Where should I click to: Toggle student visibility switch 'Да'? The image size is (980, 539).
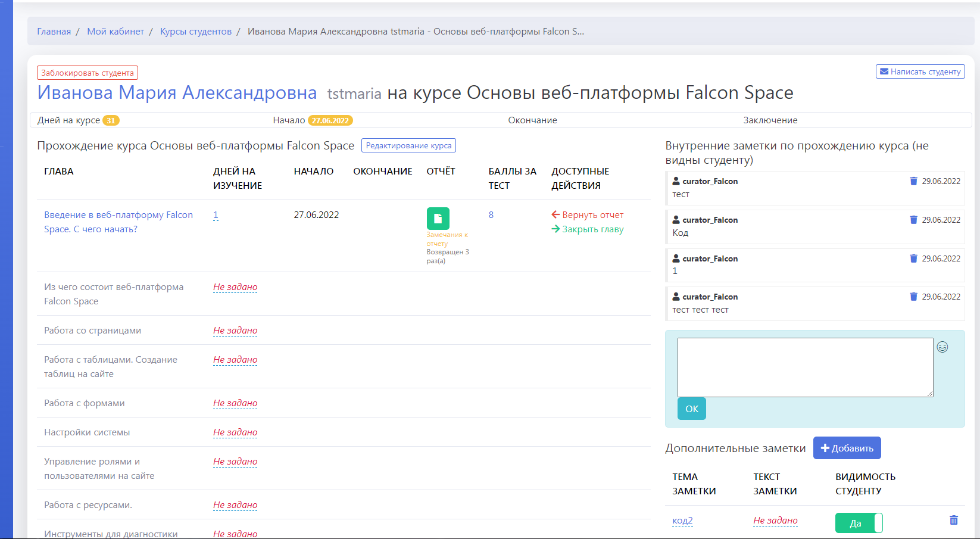pos(859,523)
